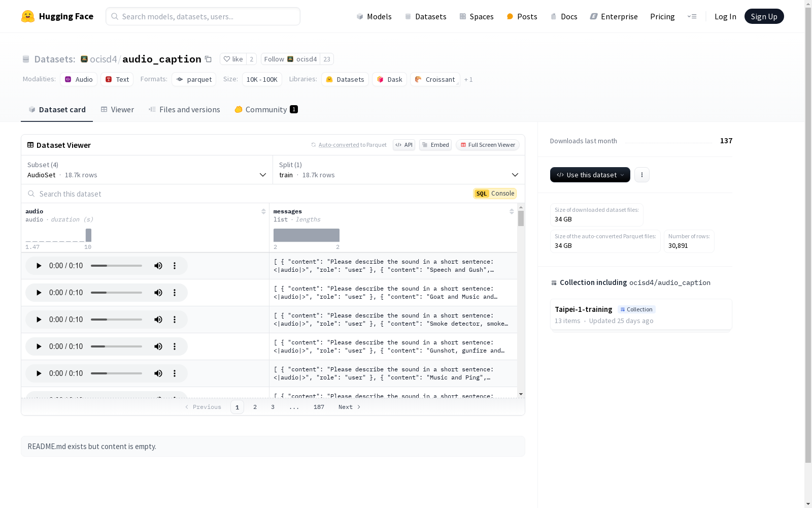Click Log In
Image resolution: width=812 pixels, height=508 pixels.
pyautogui.click(x=725, y=16)
